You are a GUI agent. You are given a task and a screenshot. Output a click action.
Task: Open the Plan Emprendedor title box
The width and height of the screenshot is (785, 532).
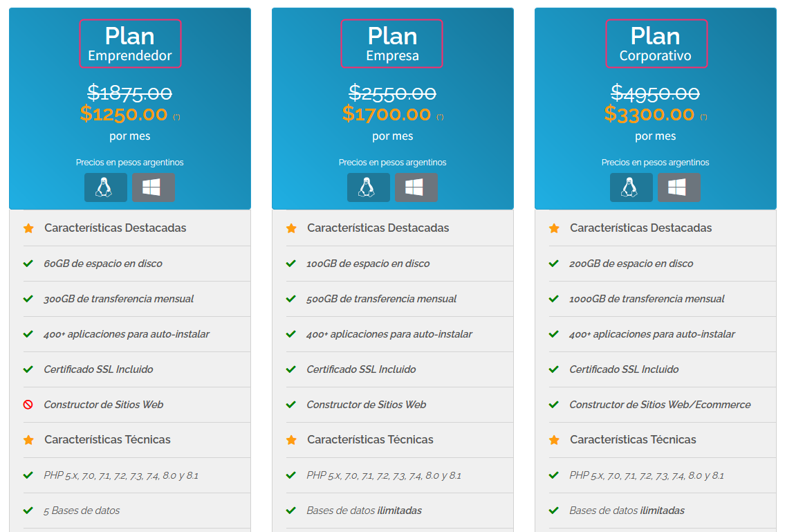[130, 44]
